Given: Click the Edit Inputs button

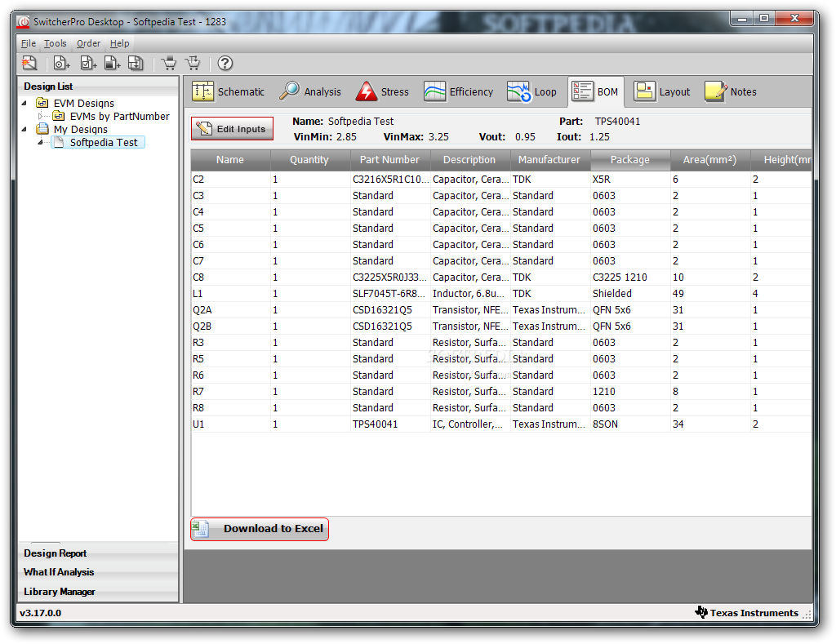Looking at the screenshot, I should [232, 128].
